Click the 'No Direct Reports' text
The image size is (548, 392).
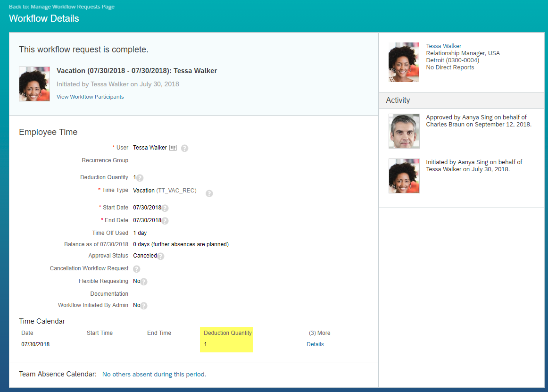tap(450, 67)
